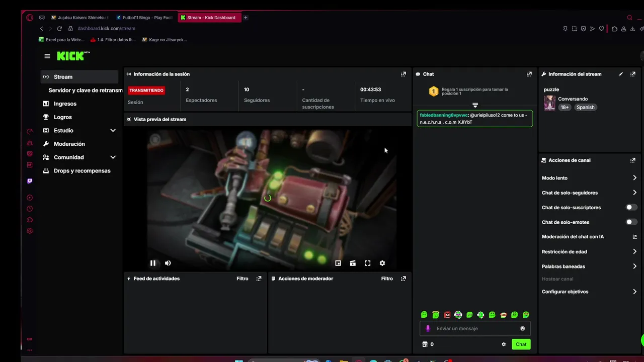Image resolution: width=644 pixels, height=362 pixels.
Task: Open Restricción de edad options
Action: pos(634,252)
